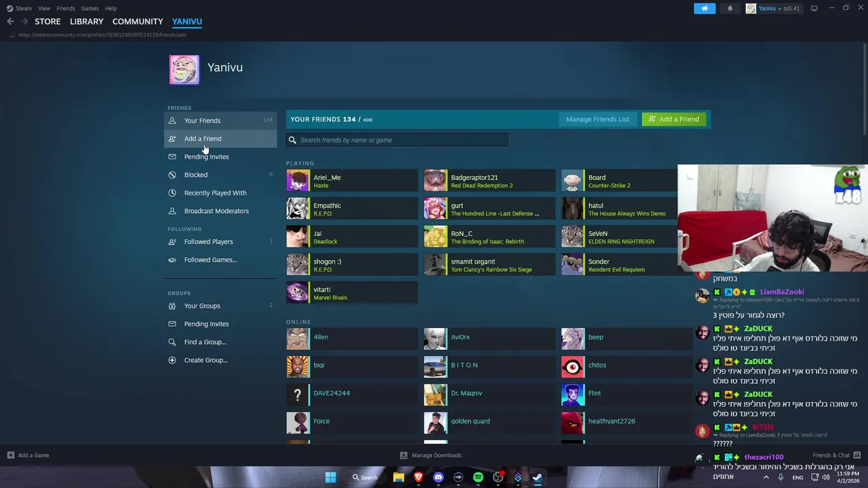
Task: Open online friend 4llen
Action: [352, 340]
